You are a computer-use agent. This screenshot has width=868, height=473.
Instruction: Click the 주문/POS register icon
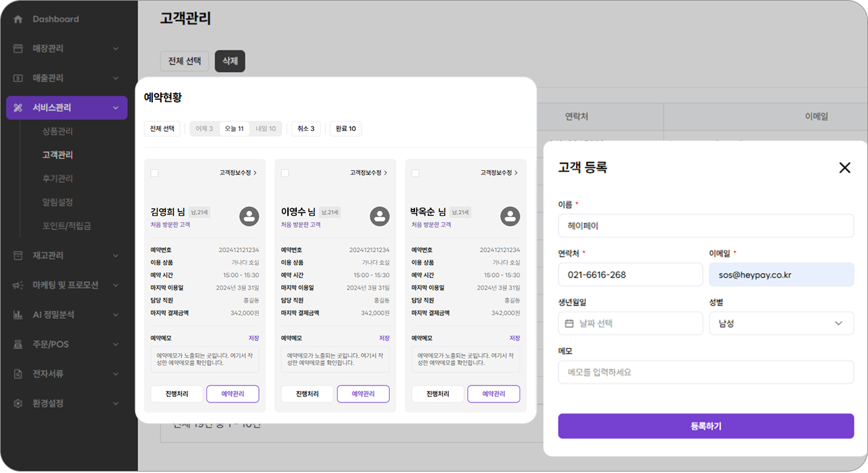(x=18, y=344)
